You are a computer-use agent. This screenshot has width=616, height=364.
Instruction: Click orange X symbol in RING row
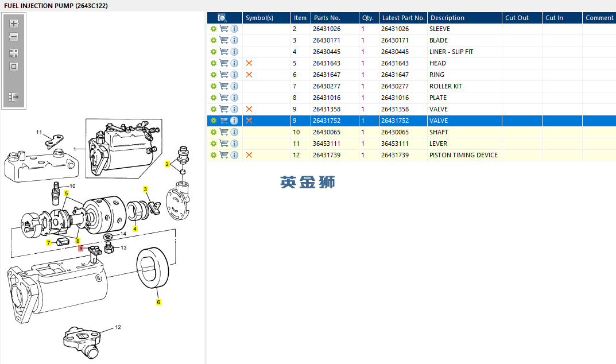coord(249,75)
